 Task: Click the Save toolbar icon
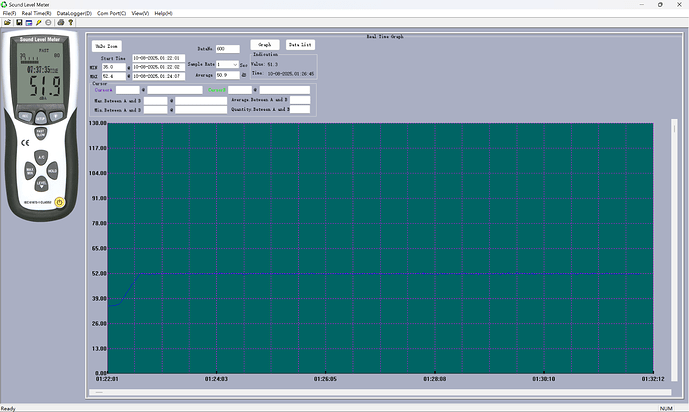17,22
